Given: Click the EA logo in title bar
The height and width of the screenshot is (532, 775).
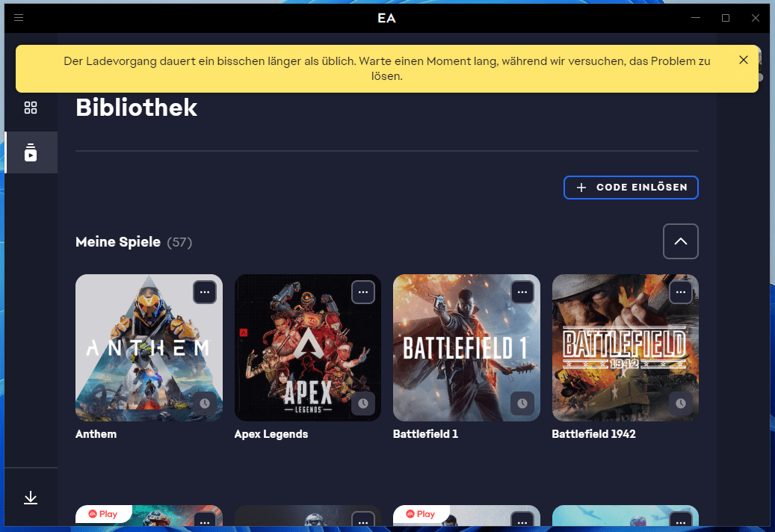Looking at the screenshot, I should [386, 18].
